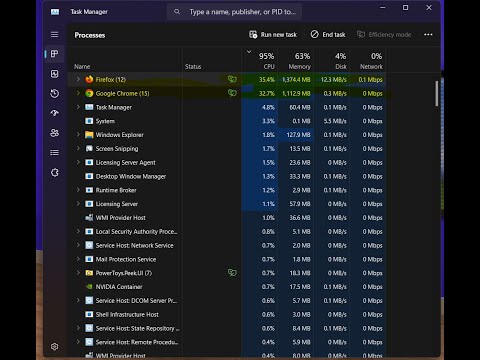
Task: Click efficiency leaf icon on Google Chrome row
Action: [232, 93]
